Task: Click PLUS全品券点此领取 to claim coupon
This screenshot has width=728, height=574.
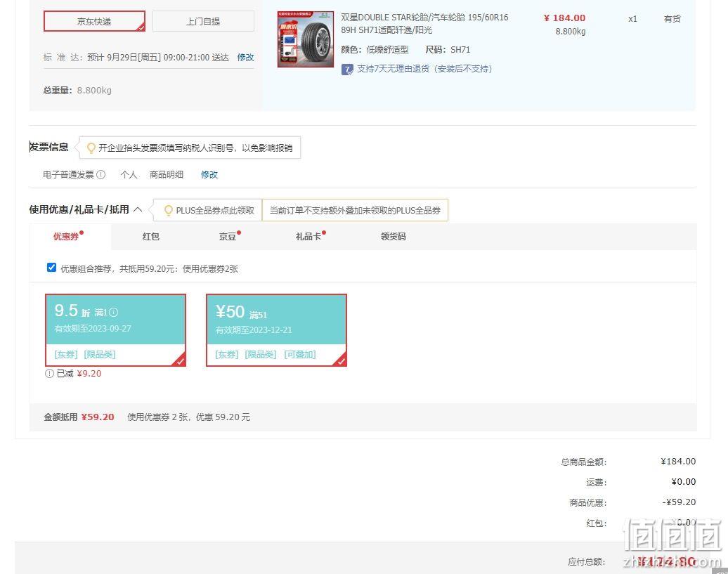Action: tap(215, 211)
